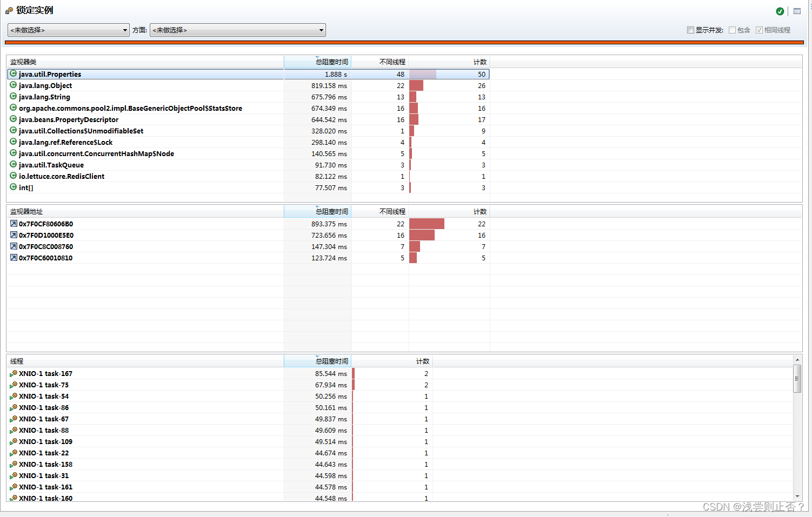
Task: Click the class icon next to java.lang.Object
Action: coord(12,85)
